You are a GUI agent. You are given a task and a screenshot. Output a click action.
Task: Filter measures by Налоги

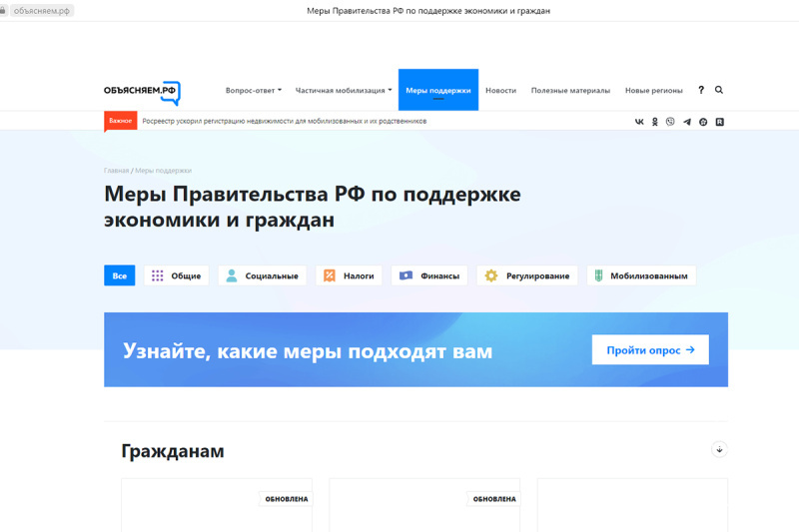pyautogui.click(x=349, y=275)
